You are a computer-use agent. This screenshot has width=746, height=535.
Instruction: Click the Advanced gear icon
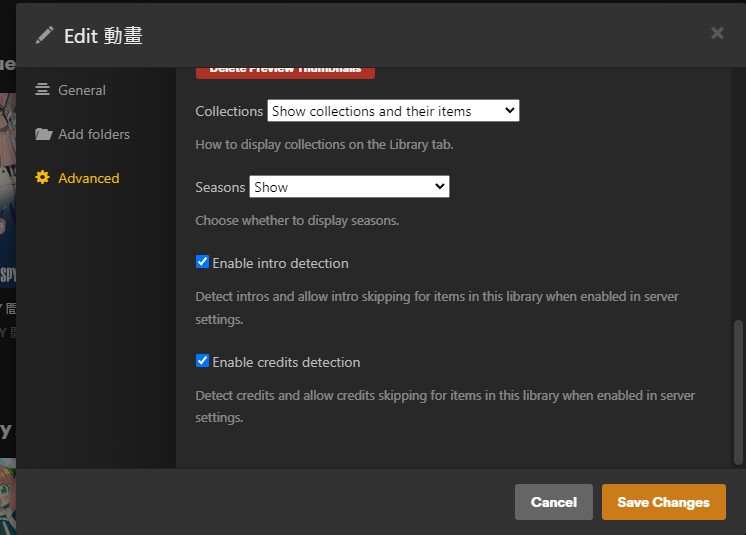tap(42, 178)
